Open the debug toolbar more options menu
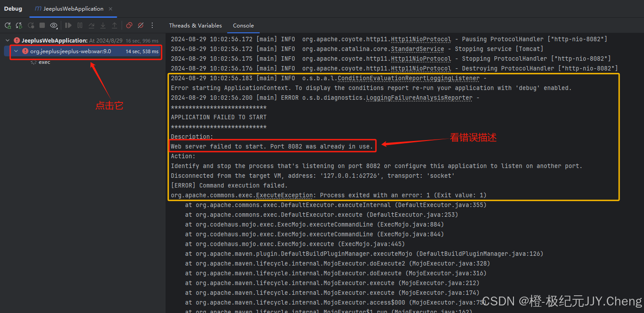The image size is (644, 313). 152,26
